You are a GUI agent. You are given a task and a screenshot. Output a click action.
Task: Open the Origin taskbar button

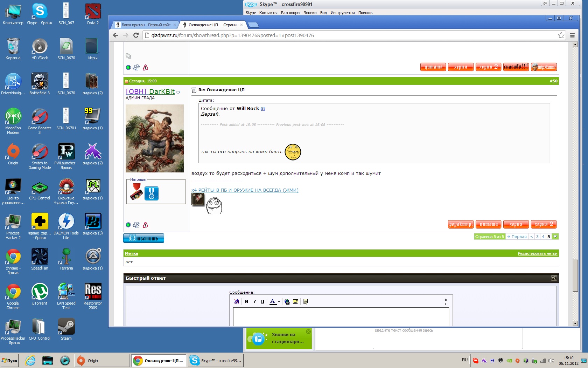click(x=102, y=361)
